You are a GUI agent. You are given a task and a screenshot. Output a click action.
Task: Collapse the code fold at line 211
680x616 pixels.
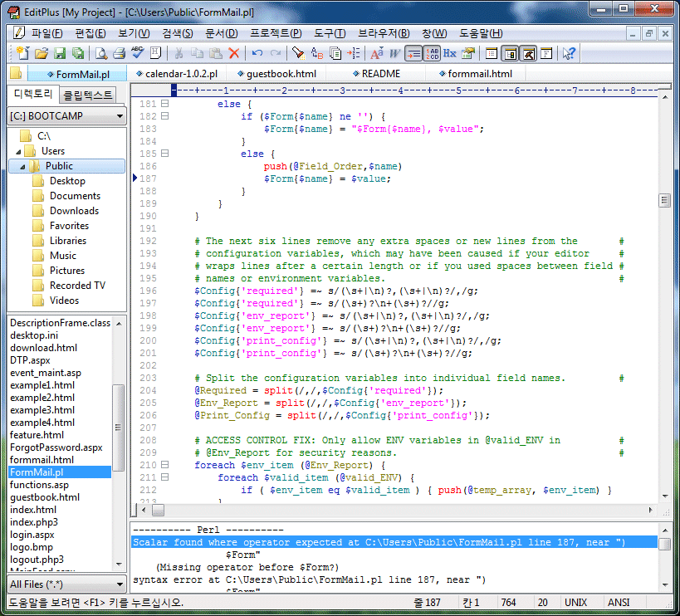pos(164,477)
